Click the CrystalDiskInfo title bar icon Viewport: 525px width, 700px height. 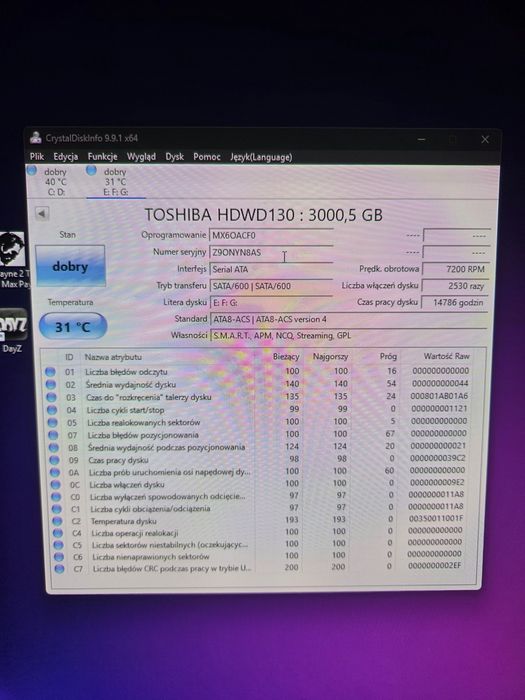[36, 138]
